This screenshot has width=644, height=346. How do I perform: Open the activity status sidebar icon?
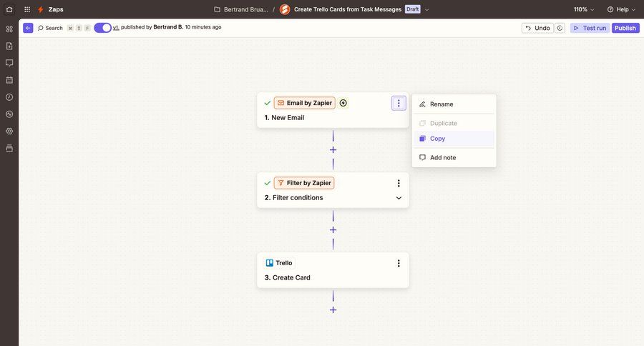pos(9,114)
